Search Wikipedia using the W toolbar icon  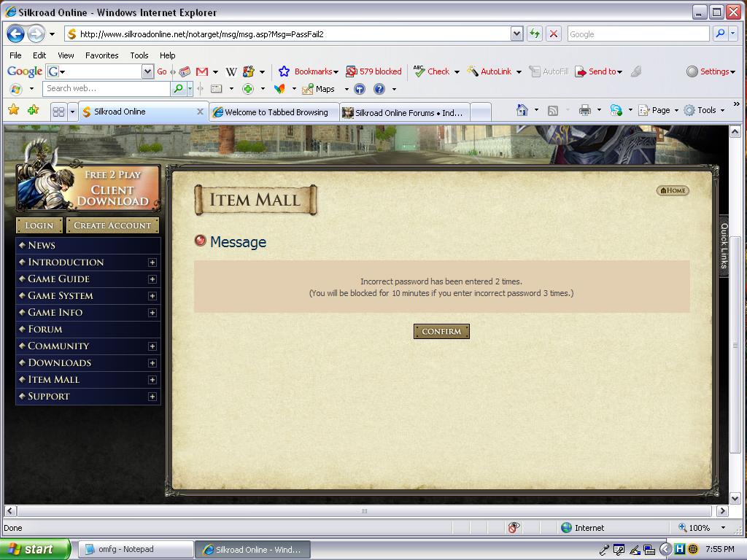233,71
